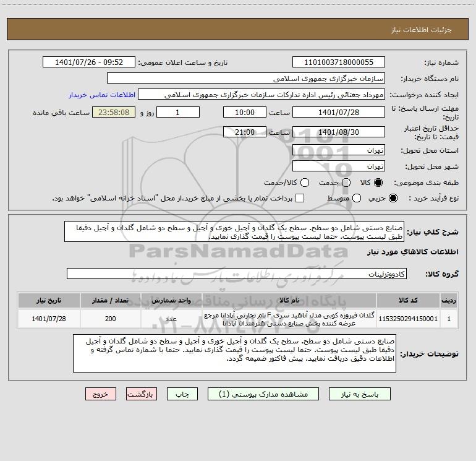Click the buyer organization name field

246,78
